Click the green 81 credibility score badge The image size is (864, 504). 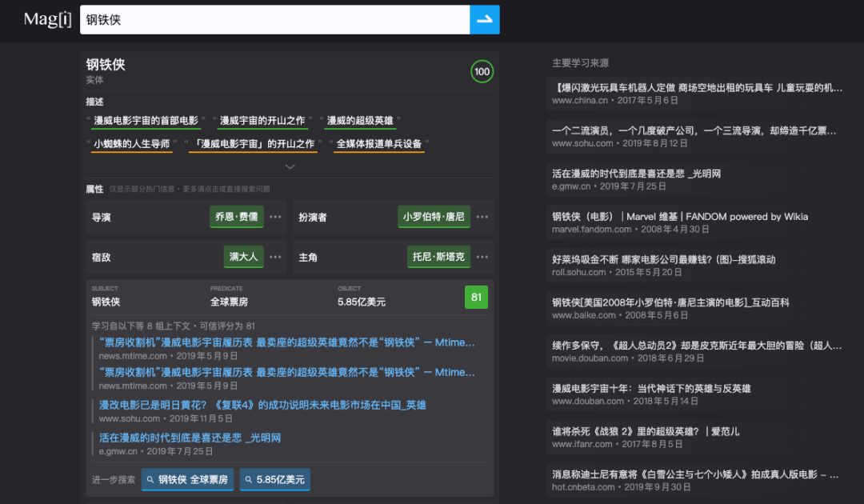coord(476,298)
